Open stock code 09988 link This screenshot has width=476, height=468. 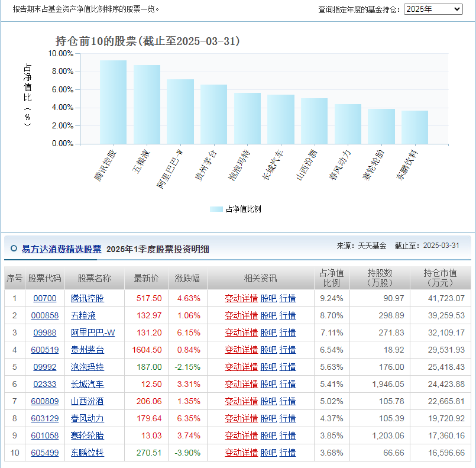pos(44,333)
